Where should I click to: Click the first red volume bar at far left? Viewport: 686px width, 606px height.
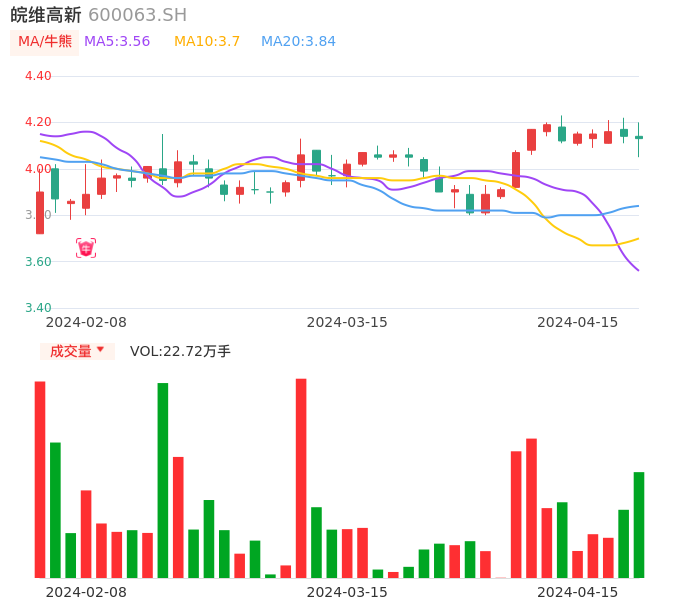pyautogui.click(x=40, y=479)
